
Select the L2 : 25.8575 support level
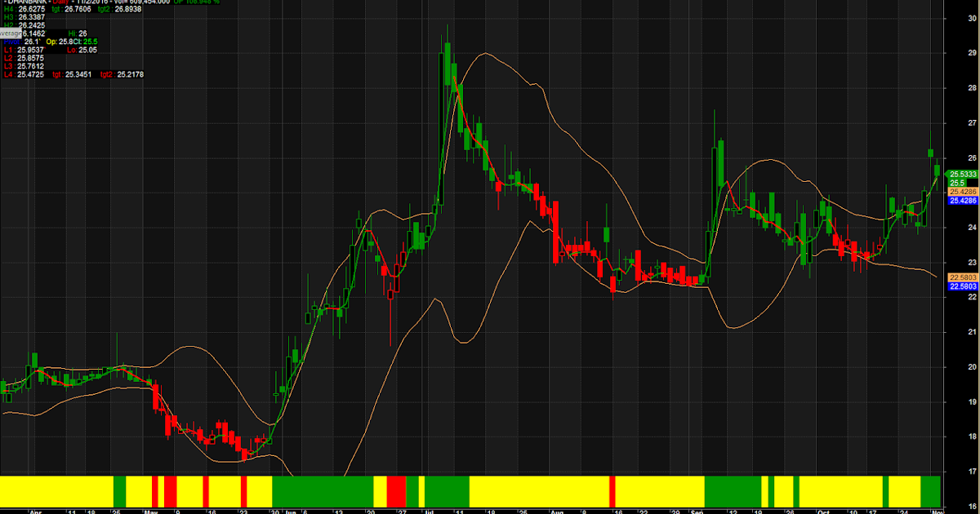(x=24, y=58)
